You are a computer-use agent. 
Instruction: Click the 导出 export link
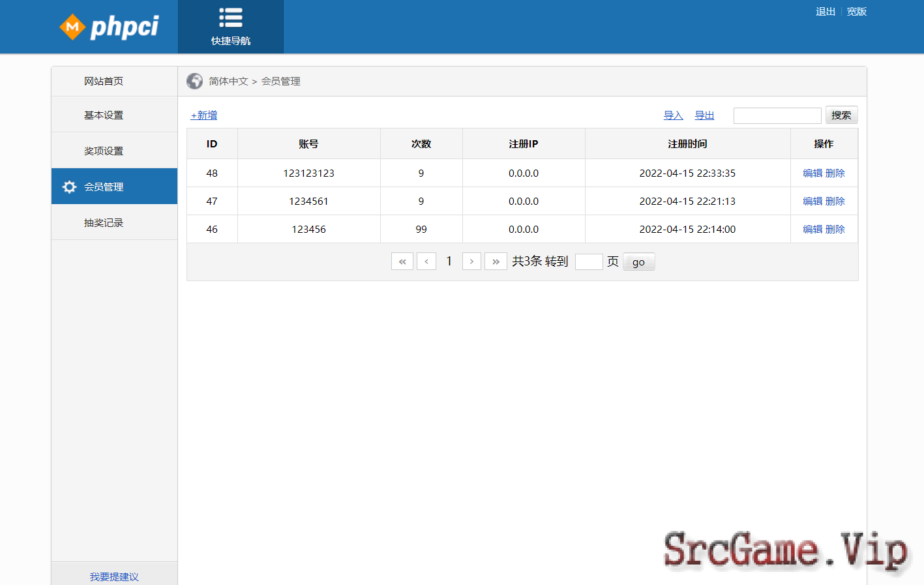coord(704,115)
